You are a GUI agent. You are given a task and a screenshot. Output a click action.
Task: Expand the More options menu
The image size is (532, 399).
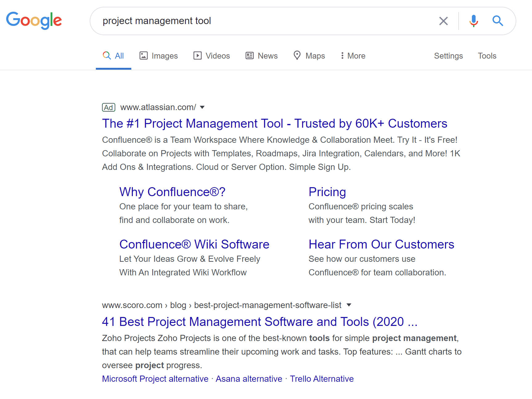(x=353, y=56)
